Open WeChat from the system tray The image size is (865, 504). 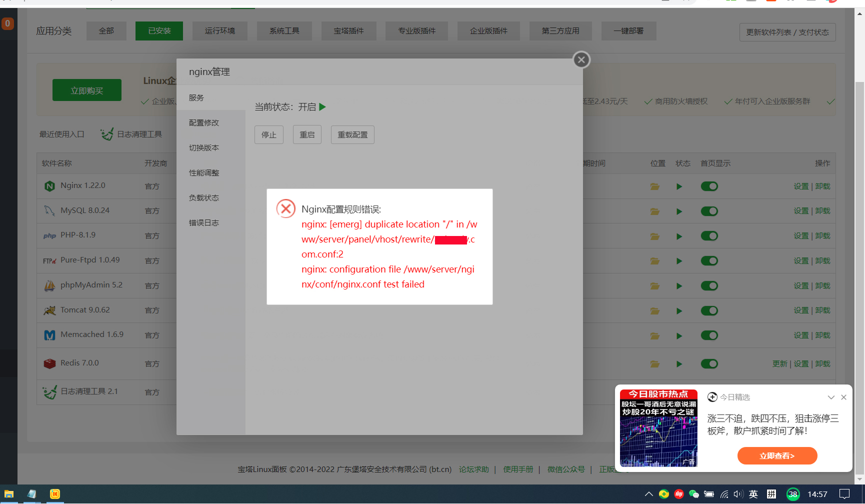(693, 494)
